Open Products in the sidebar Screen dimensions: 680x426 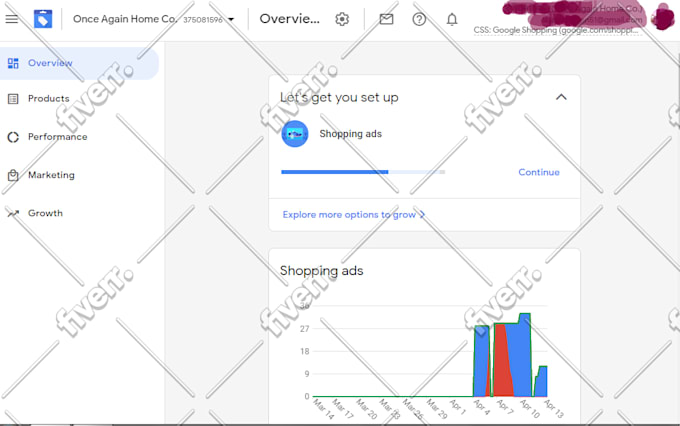click(x=49, y=99)
